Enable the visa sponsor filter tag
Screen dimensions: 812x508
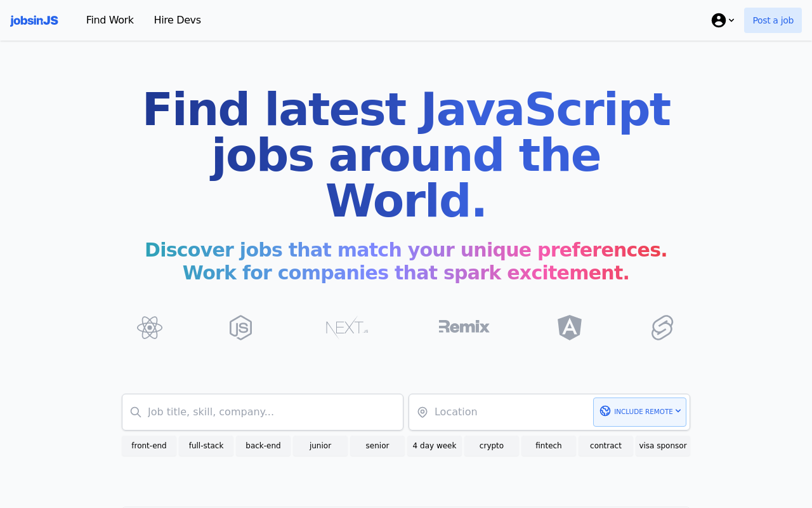663,446
